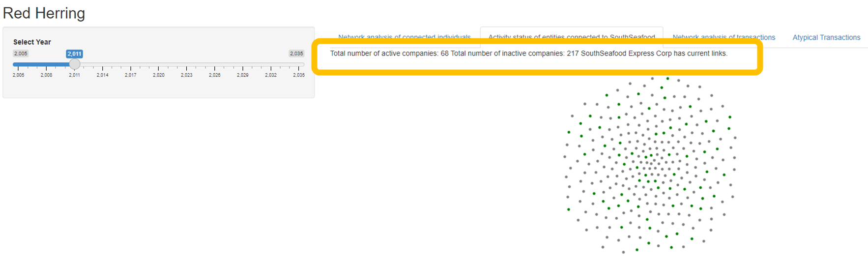Click the 2,023 tick label under slider
The width and height of the screenshot is (868, 264).
pyautogui.click(x=186, y=75)
